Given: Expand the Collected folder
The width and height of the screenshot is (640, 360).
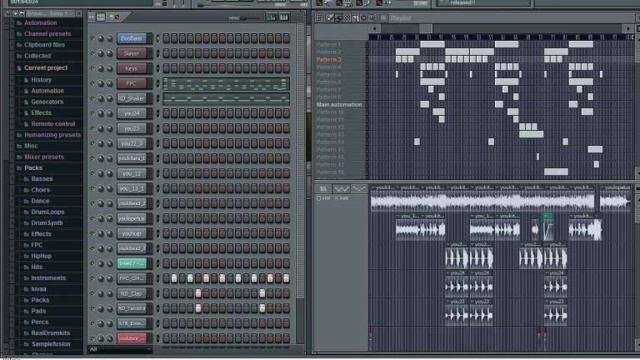Looking at the screenshot, I should 38,56.
